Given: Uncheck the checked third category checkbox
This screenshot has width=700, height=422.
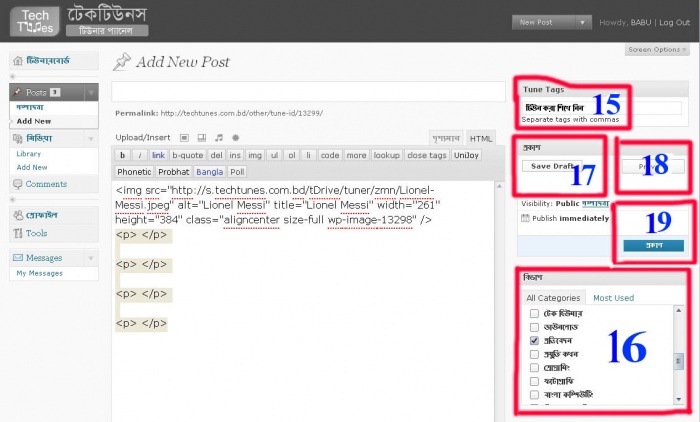Looking at the screenshot, I should point(534,341).
